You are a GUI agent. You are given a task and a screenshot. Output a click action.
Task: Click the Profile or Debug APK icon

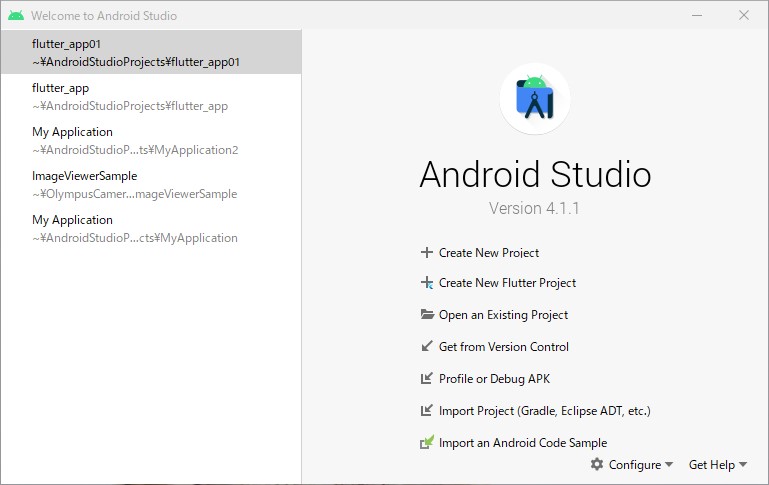427,378
